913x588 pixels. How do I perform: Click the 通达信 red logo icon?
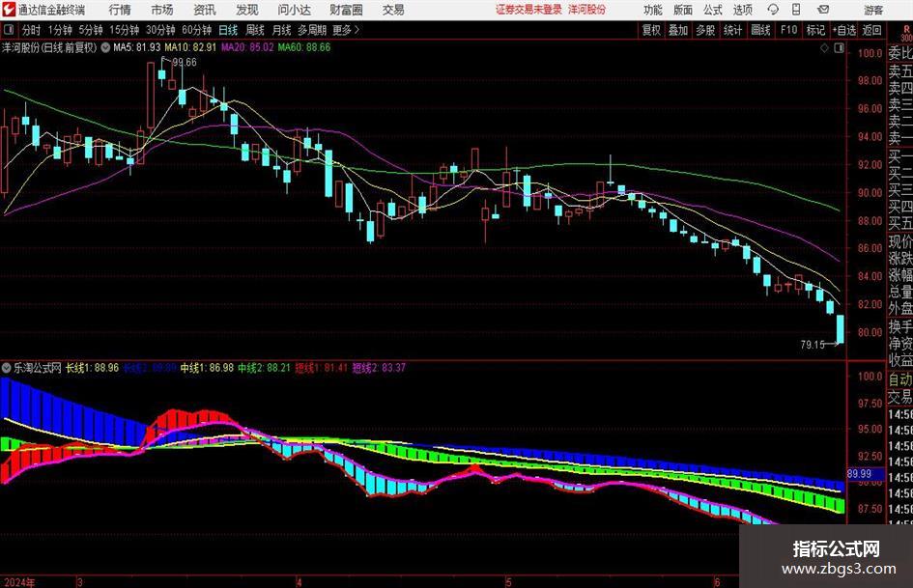coord(9,10)
